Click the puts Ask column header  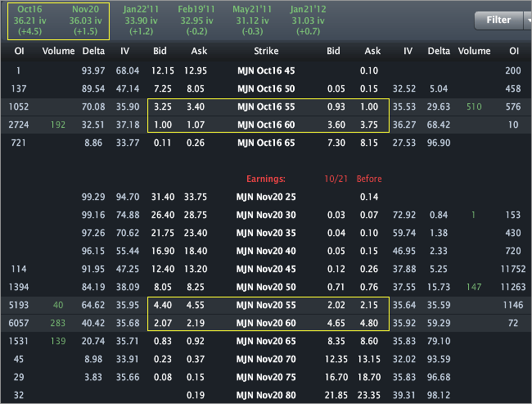pos(372,51)
